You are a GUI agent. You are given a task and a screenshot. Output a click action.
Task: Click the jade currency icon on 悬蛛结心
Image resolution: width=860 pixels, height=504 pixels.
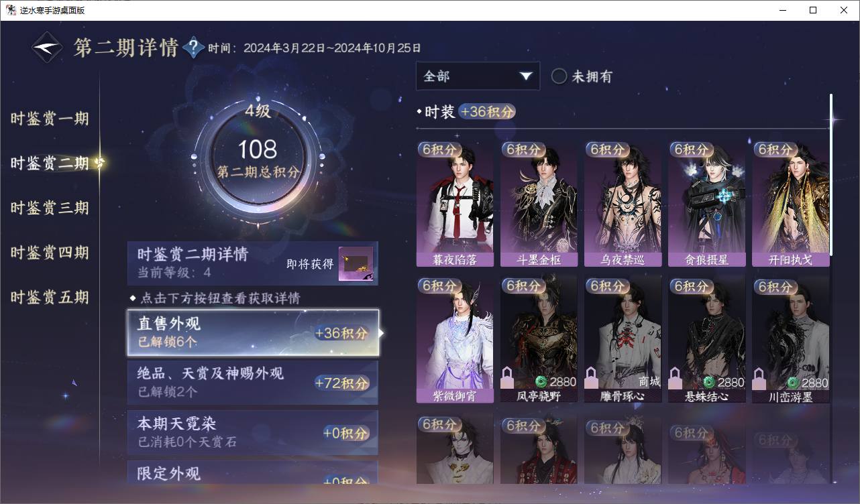coord(709,382)
